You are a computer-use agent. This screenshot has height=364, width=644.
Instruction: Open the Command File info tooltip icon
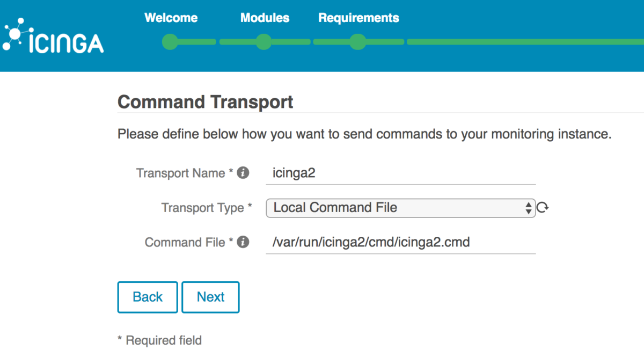tap(243, 242)
